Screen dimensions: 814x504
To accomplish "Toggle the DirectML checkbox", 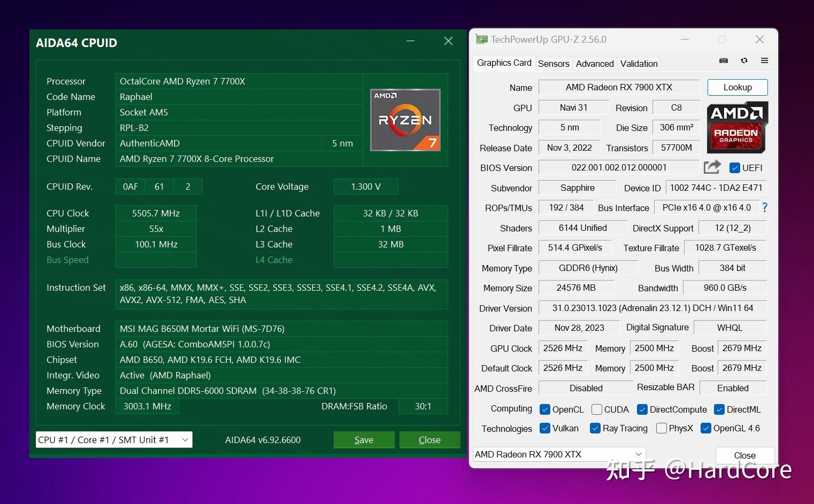I will tap(719, 409).
